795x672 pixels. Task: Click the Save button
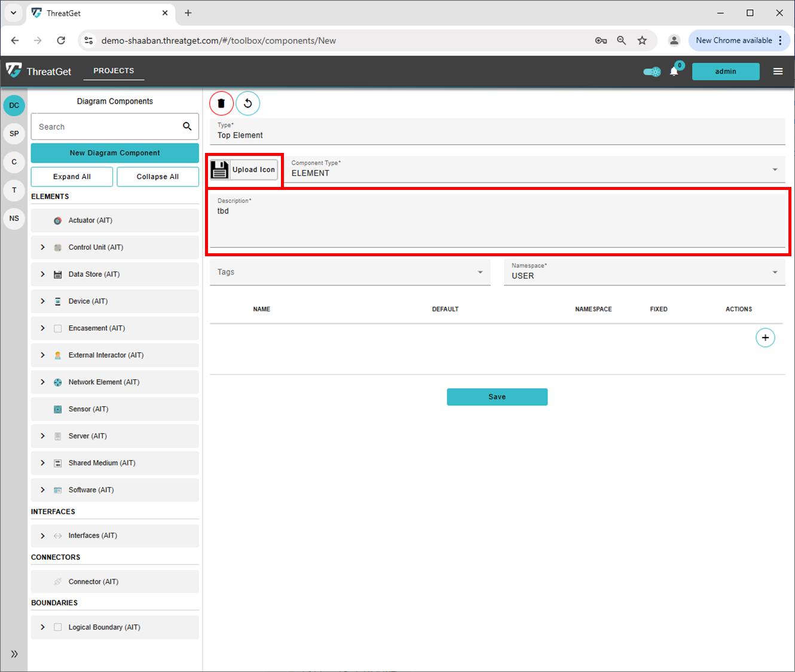click(x=497, y=397)
